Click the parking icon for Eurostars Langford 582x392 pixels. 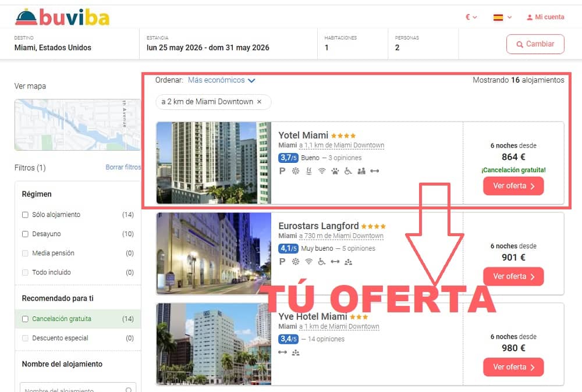pos(282,262)
